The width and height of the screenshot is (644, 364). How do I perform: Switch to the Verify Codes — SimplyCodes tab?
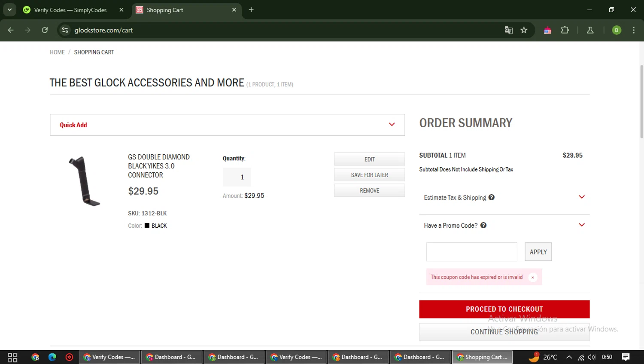70,10
